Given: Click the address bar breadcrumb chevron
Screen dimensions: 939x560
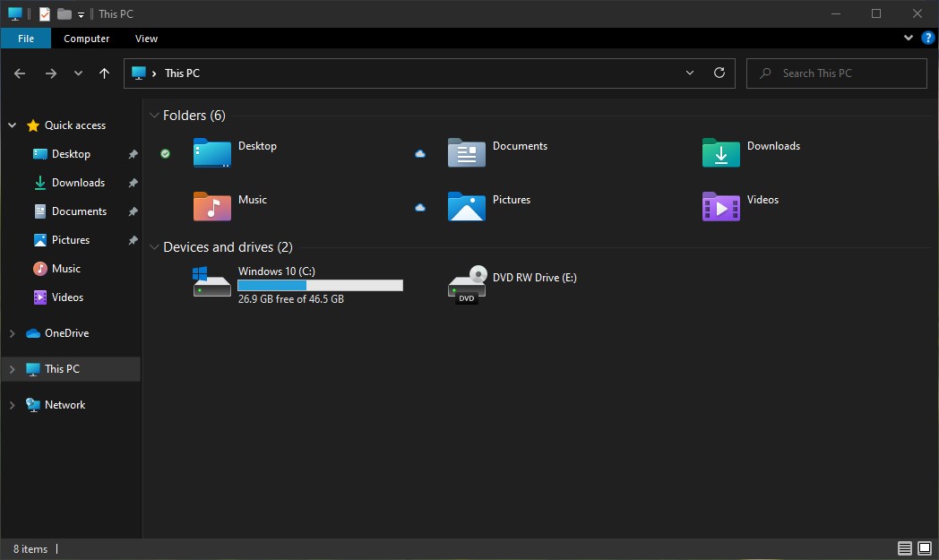Looking at the screenshot, I should [154, 73].
